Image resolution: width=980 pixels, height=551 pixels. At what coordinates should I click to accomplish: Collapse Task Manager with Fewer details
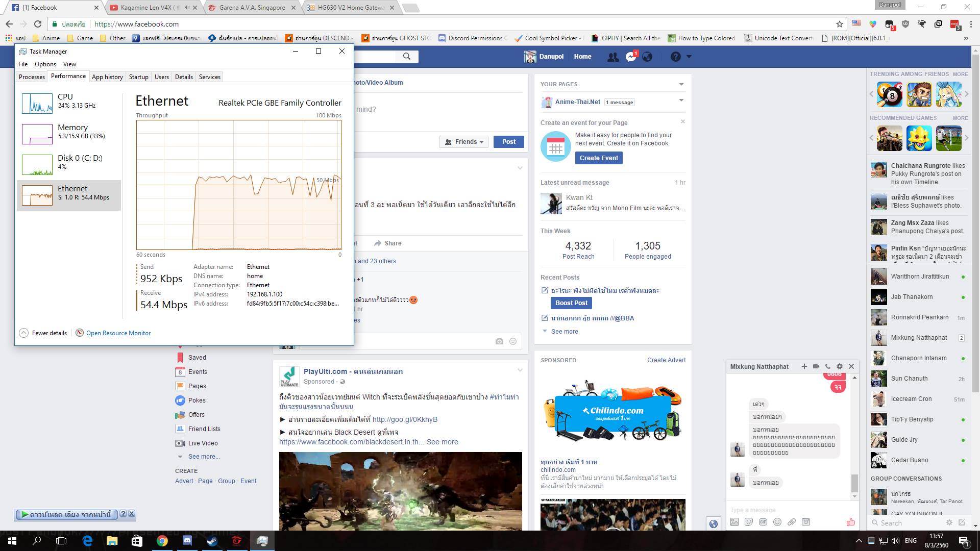coord(43,333)
